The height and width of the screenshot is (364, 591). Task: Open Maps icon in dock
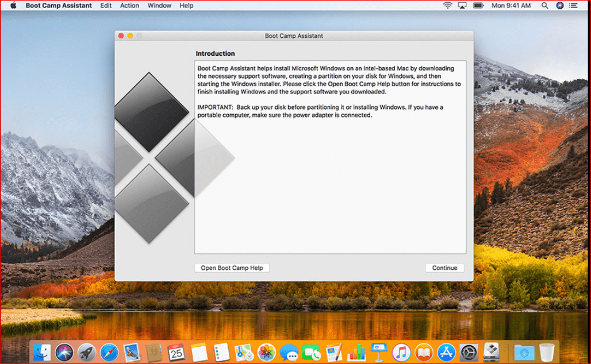click(244, 353)
